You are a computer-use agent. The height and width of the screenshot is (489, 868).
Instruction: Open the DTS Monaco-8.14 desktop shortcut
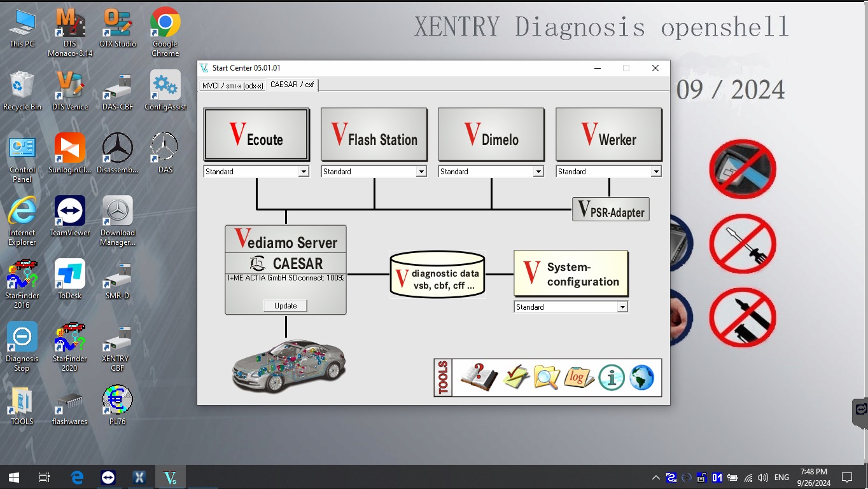[x=70, y=33]
